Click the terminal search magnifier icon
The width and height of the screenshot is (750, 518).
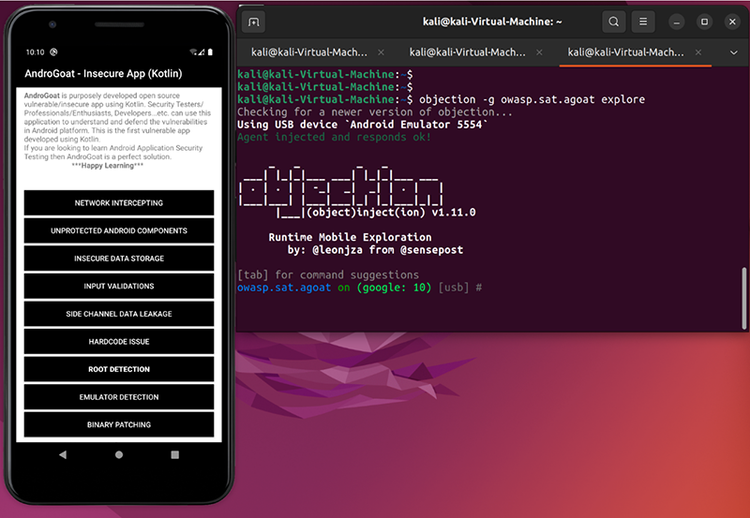(614, 22)
